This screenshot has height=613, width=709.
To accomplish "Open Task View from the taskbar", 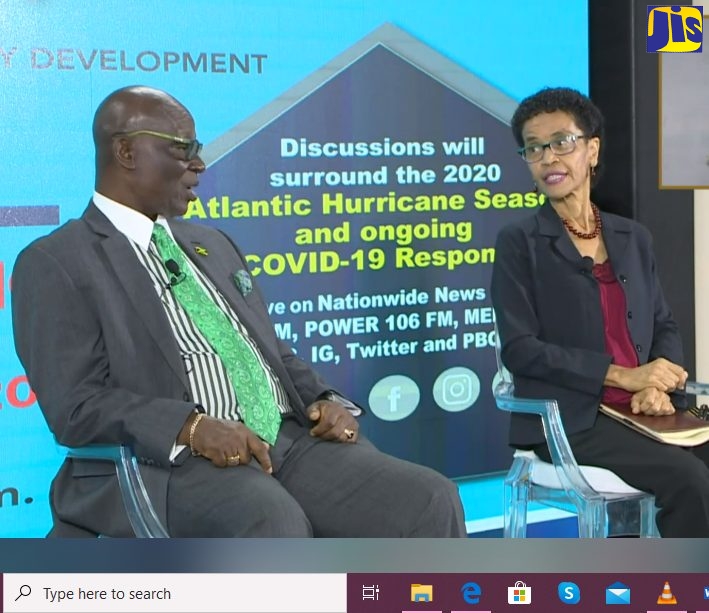I will [371, 593].
